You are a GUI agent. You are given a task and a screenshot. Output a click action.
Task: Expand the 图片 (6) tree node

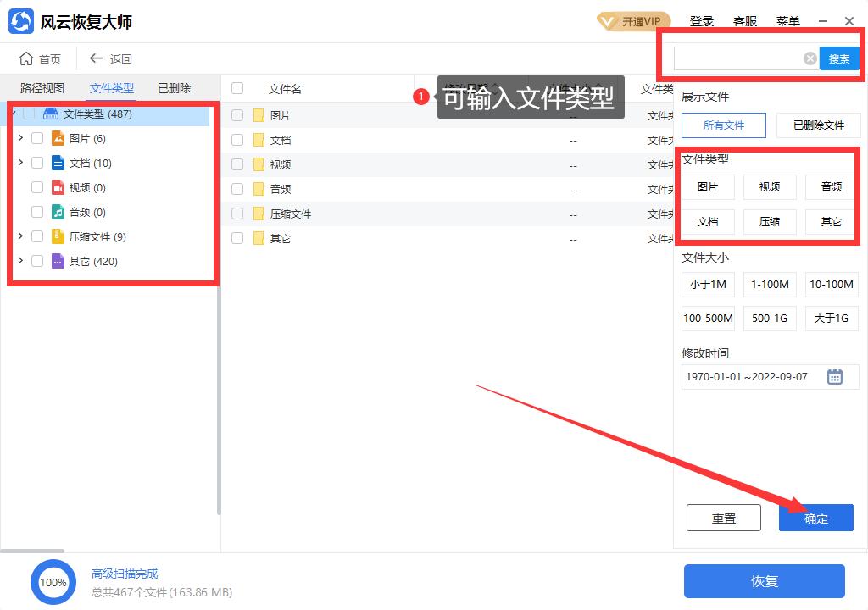(20, 138)
